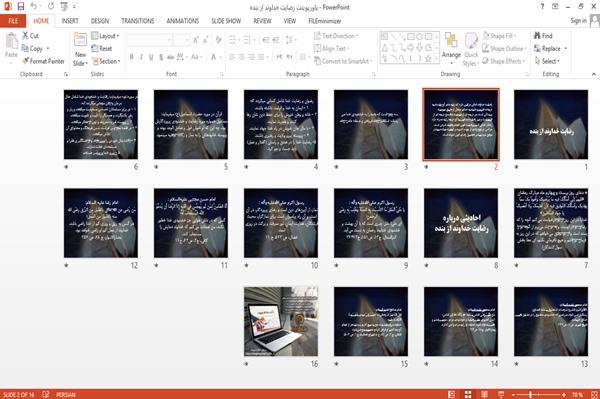Viewport: 600px width, 399px height.
Task: Open the Shape Effects dropdown
Action: (x=503, y=61)
